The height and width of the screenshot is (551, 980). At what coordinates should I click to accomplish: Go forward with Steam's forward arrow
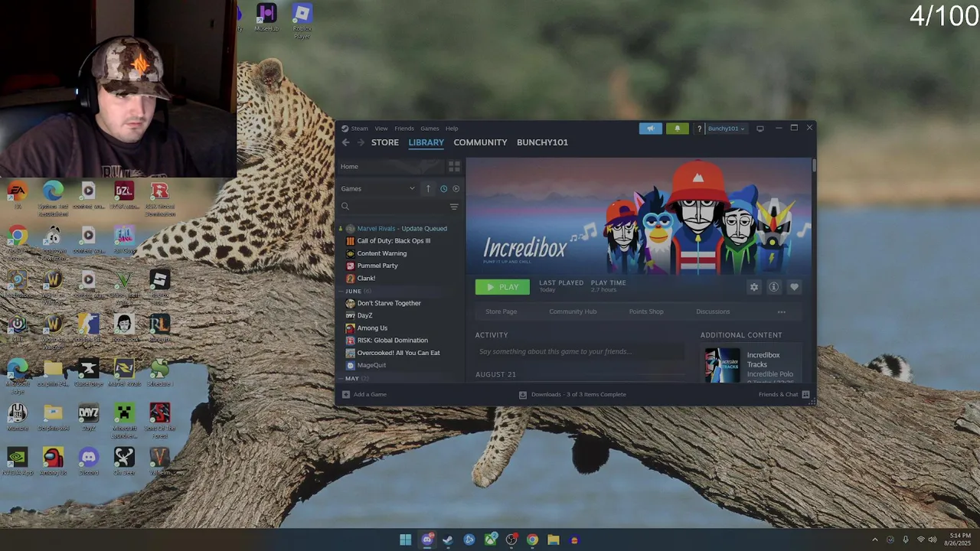point(361,142)
